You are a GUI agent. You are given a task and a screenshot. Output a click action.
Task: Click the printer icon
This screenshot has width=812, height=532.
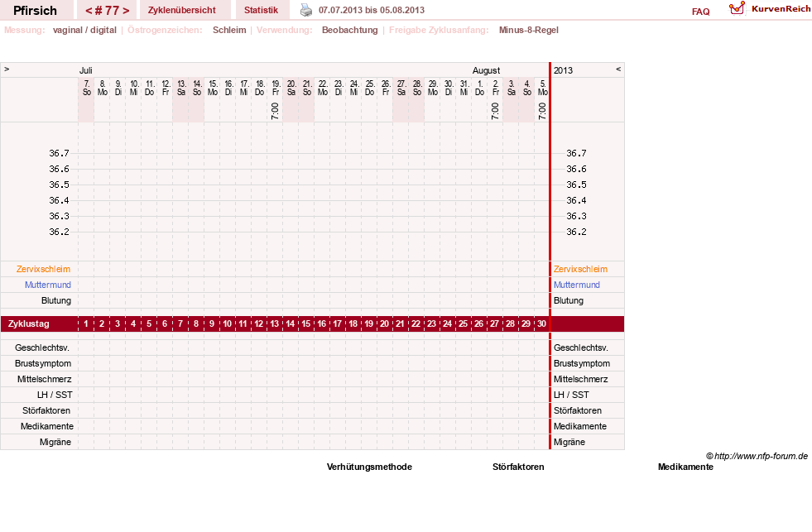coord(306,10)
